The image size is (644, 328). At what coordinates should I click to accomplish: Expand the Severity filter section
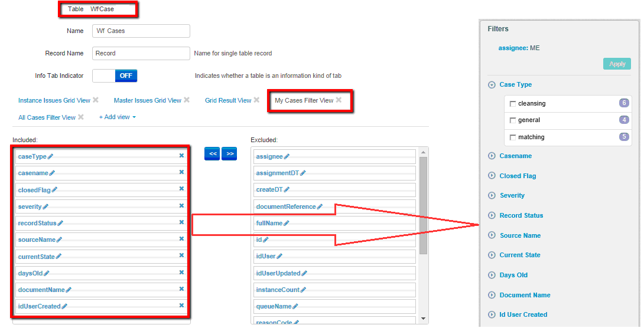(x=492, y=196)
